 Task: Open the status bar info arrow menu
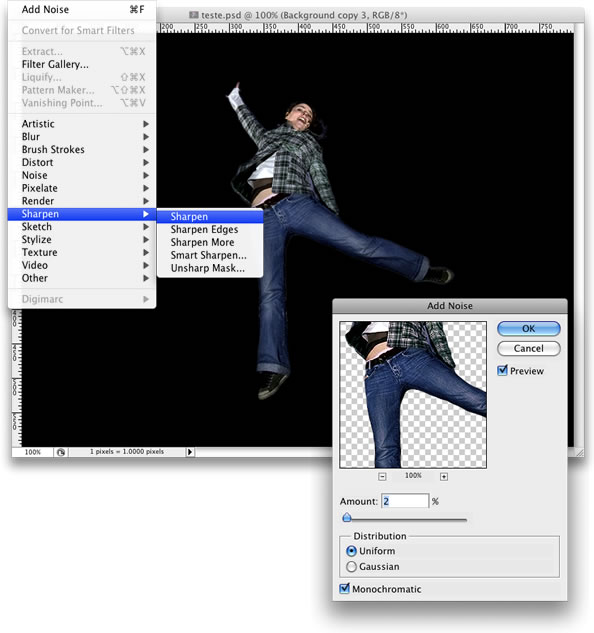[190, 452]
